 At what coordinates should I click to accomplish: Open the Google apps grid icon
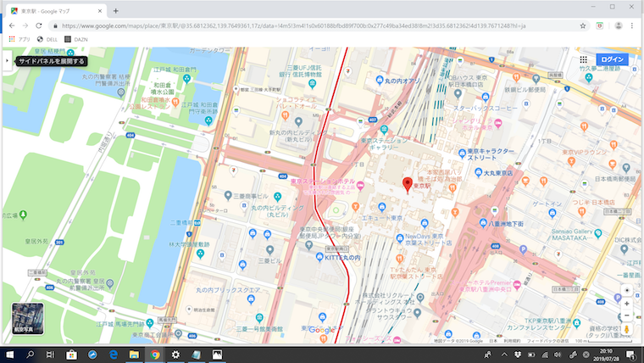point(583,59)
